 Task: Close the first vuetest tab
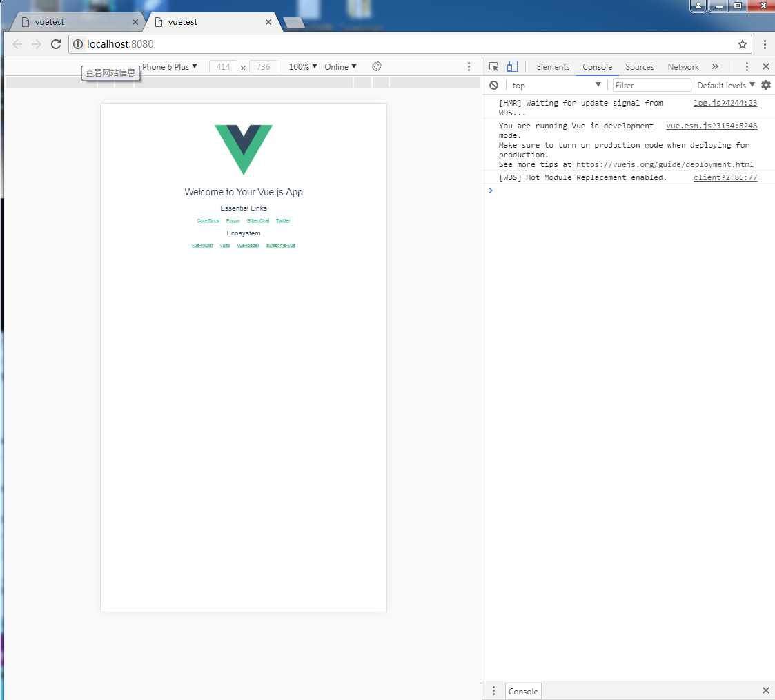[x=135, y=22]
